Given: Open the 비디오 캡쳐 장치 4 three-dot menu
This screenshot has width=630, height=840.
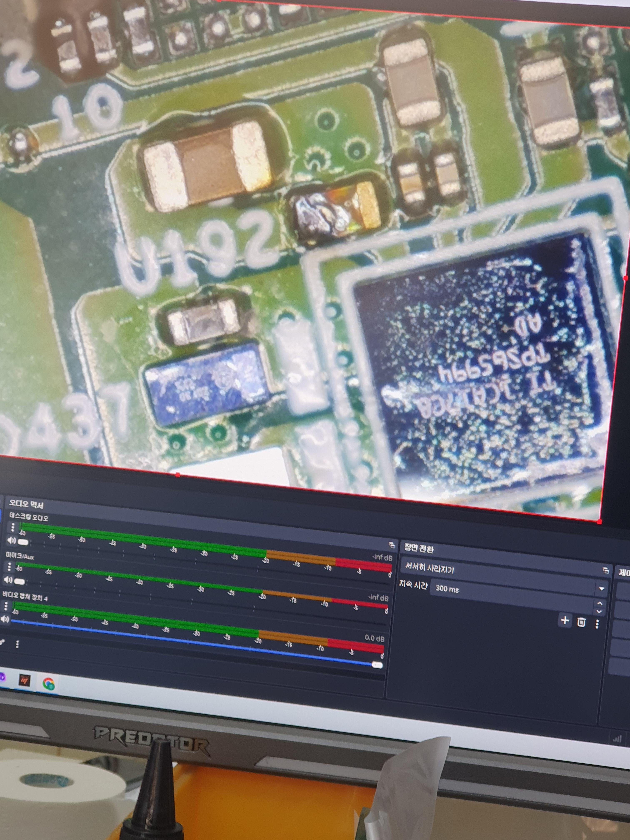Looking at the screenshot, I should 6,606.
